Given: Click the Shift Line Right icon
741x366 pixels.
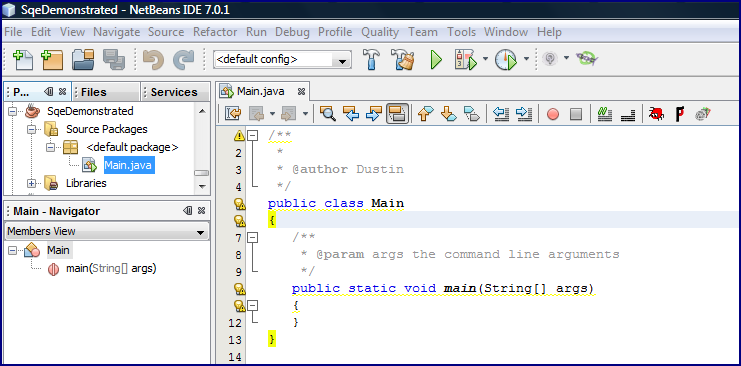Looking at the screenshot, I should tap(524, 113).
